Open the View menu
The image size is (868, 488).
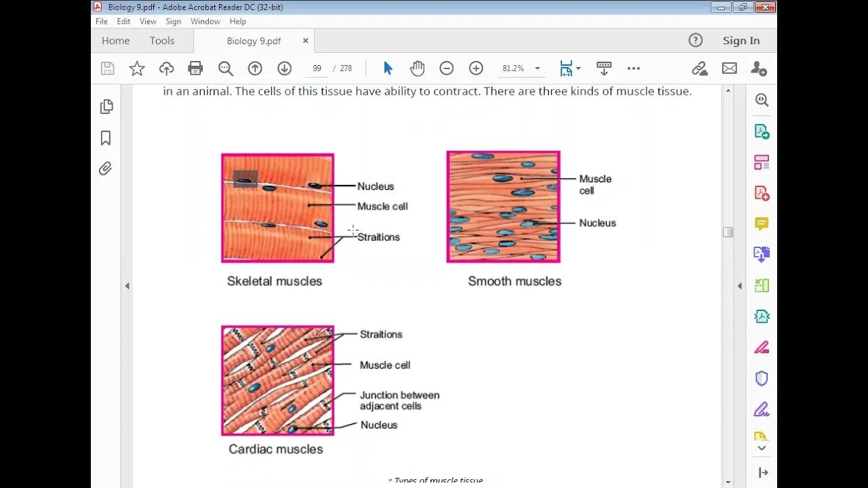click(148, 22)
